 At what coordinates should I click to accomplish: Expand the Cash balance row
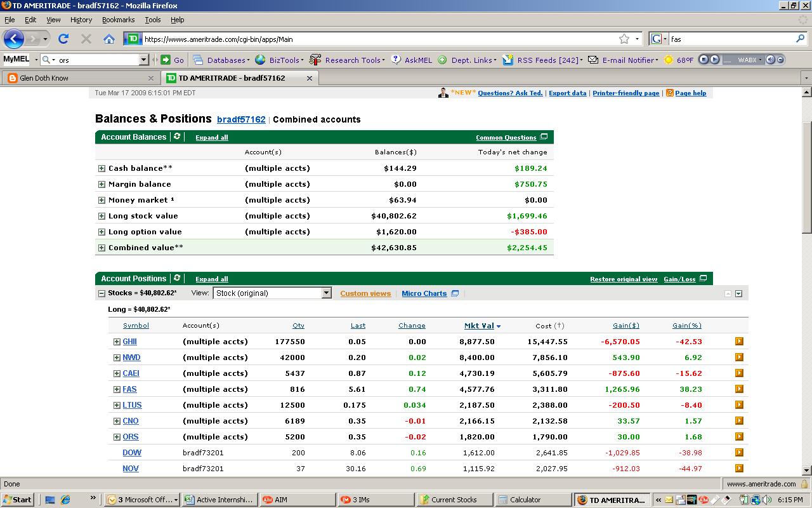(x=101, y=168)
